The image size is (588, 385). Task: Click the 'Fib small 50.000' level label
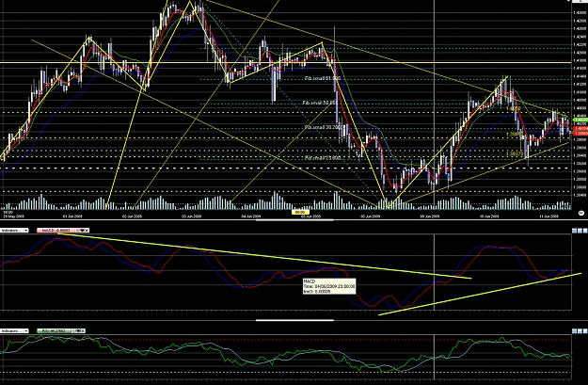coord(321,103)
